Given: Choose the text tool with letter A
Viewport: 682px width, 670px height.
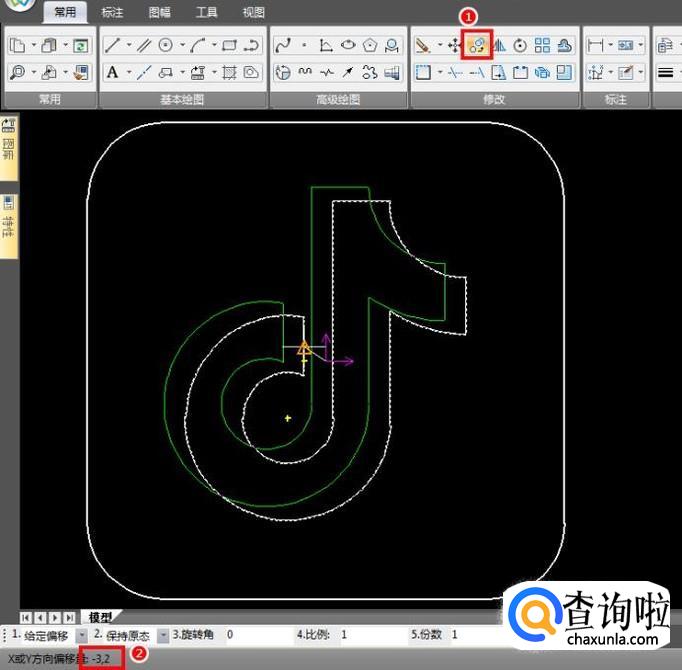Looking at the screenshot, I should coord(112,72).
